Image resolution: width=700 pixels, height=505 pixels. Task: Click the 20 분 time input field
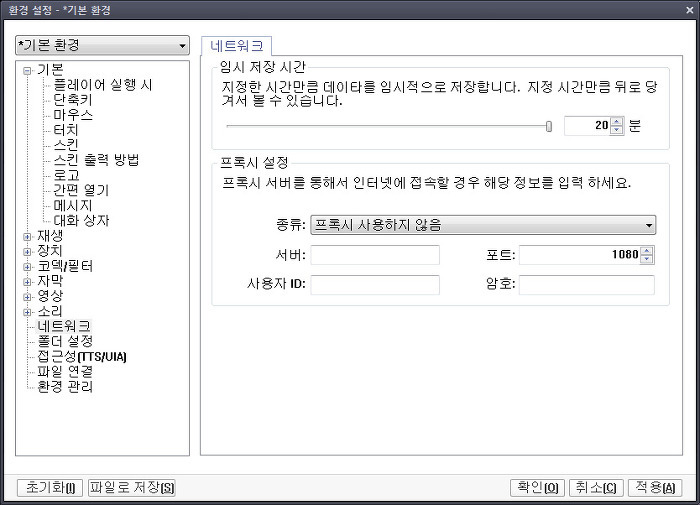(x=588, y=126)
